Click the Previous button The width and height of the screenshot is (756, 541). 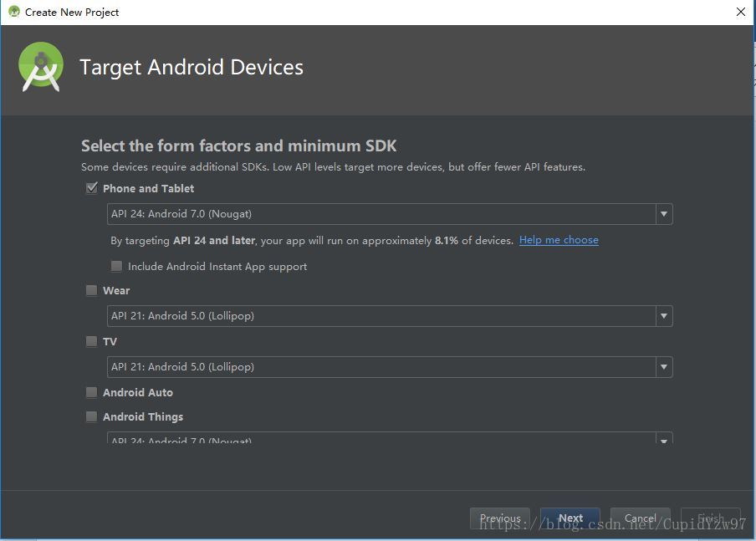[500, 518]
